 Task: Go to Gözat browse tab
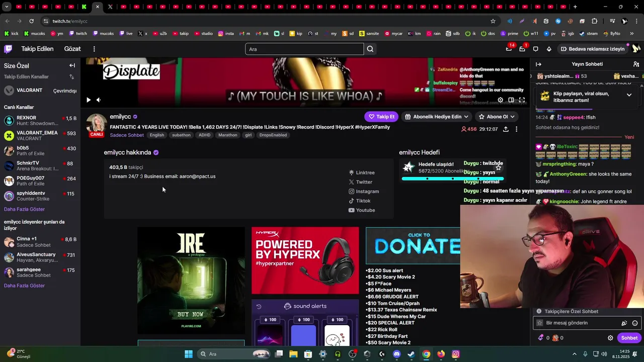(72, 49)
